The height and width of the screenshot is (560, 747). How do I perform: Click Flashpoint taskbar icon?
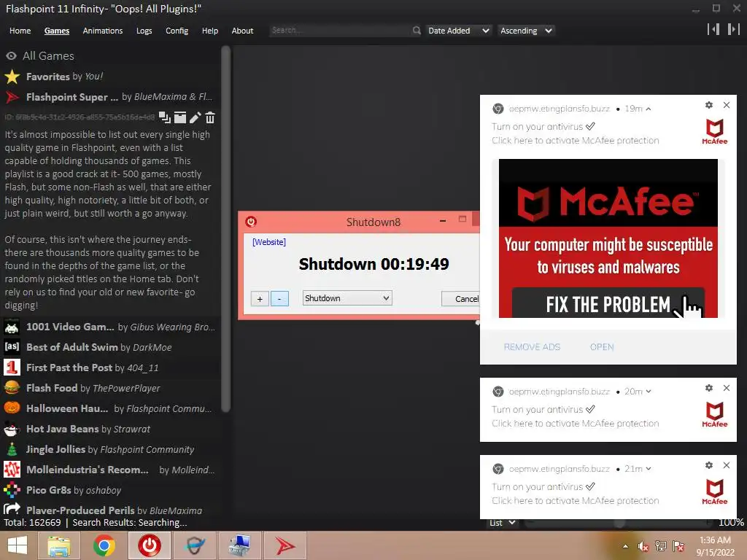tap(285, 545)
